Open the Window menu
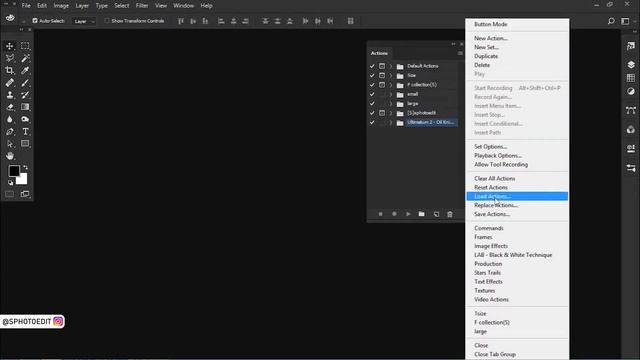 184,6
